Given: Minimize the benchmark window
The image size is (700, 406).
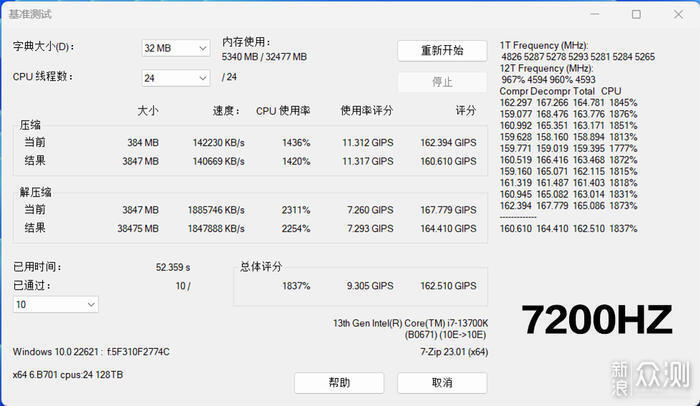Looking at the screenshot, I should coord(595,14).
